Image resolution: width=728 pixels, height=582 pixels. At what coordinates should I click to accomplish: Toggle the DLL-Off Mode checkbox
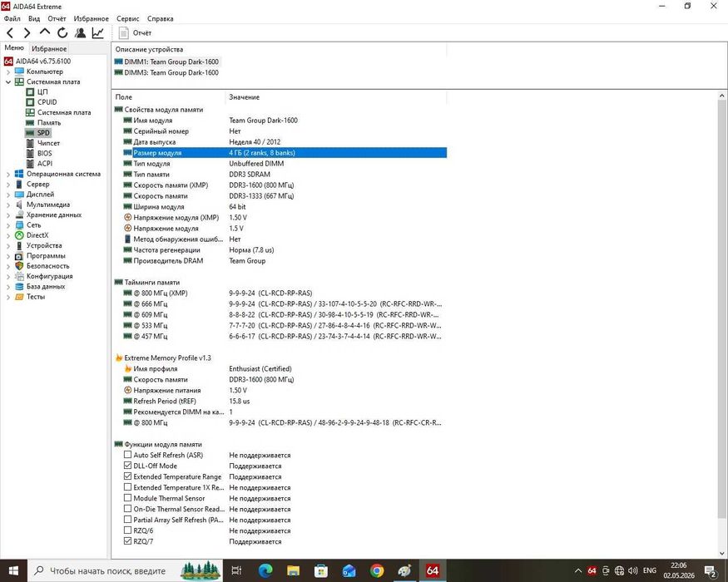[127, 466]
